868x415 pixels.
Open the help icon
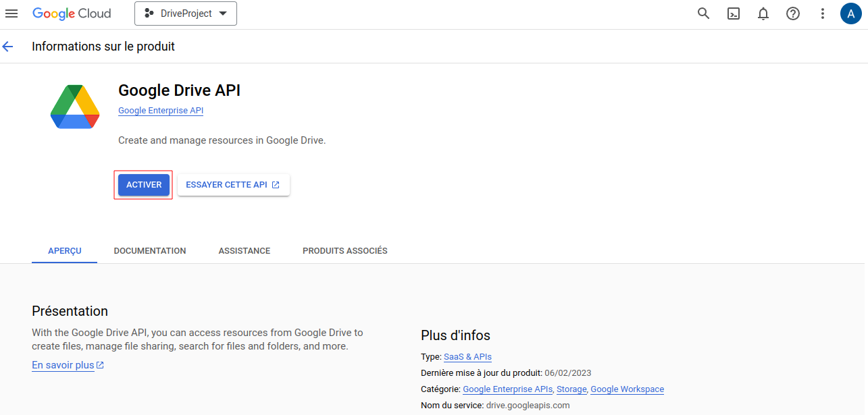(792, 13)
